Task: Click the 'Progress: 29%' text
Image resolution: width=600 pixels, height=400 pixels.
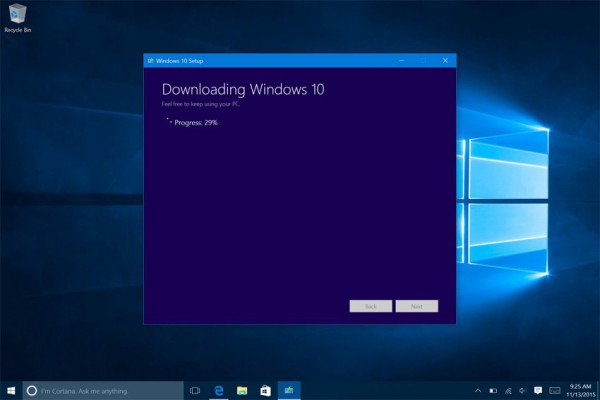Action: [x=196, y=122]
